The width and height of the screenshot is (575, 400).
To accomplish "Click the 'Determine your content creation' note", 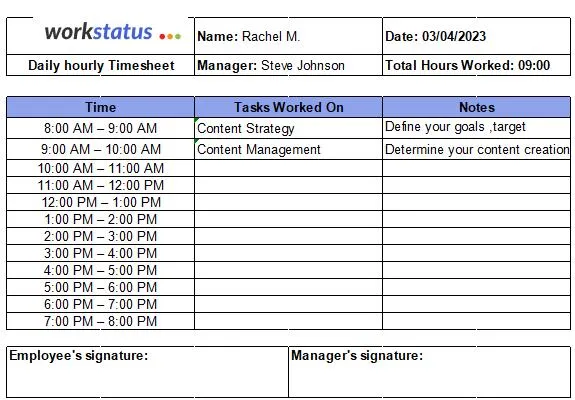I will [x=476, y=149].
